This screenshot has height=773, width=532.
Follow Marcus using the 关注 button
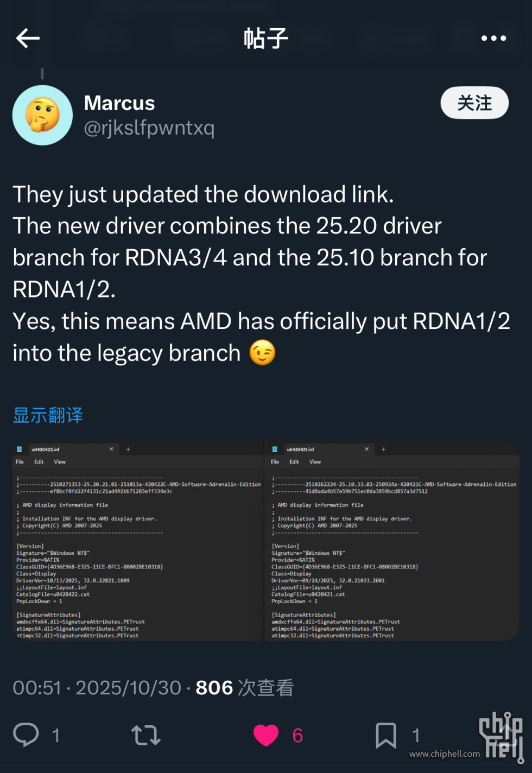474,103
